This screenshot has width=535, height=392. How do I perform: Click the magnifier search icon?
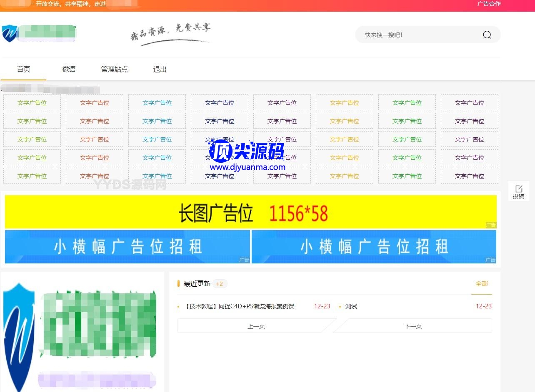pyautogui.click(x=487, y=35)
